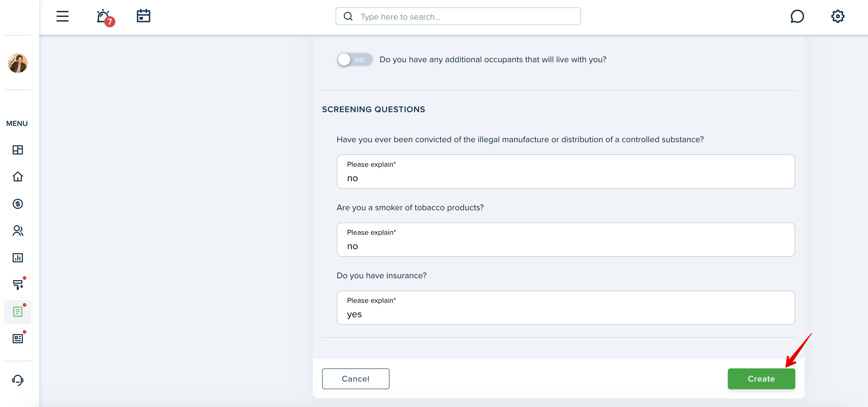Image resolution: width=868 pixels, height=407 pixels.
Task: Open the contacts people icon
Action: click(17, 230)
